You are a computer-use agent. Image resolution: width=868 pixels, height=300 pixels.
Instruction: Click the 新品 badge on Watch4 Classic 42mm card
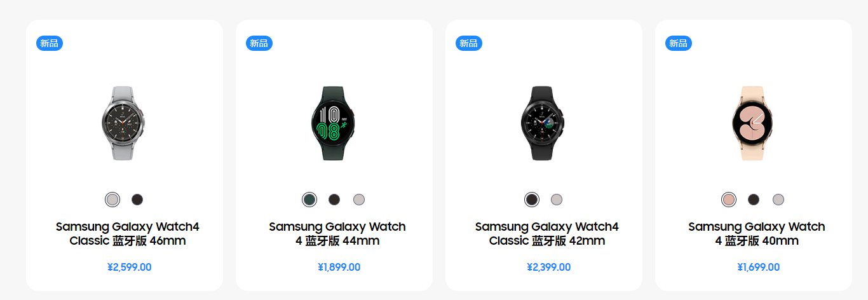tap(469, 43)
